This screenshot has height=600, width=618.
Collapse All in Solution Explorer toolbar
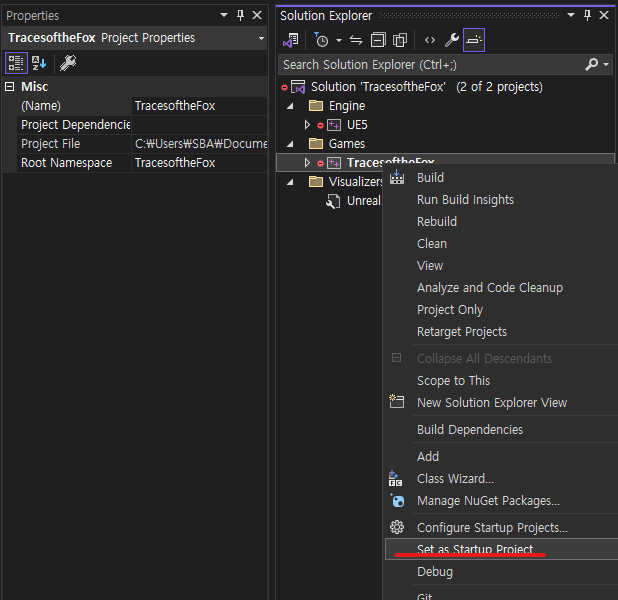pyautogui.click(x=378, y=40)
